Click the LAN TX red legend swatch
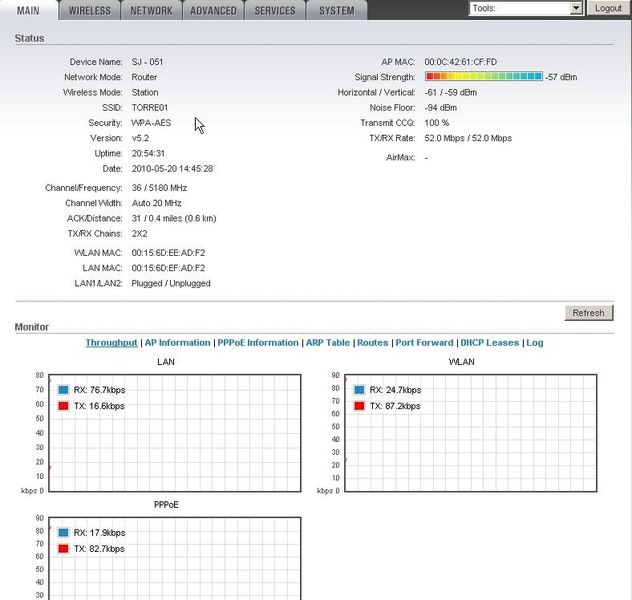Image resolution: width=632 pixels, height=600 pixels. (63, 406)
